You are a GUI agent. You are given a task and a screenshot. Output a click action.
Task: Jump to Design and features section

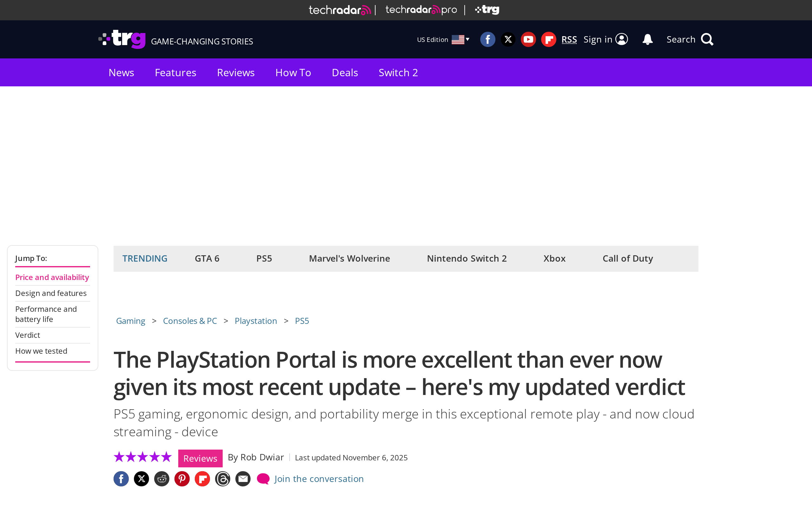click(x=51, y=293)
